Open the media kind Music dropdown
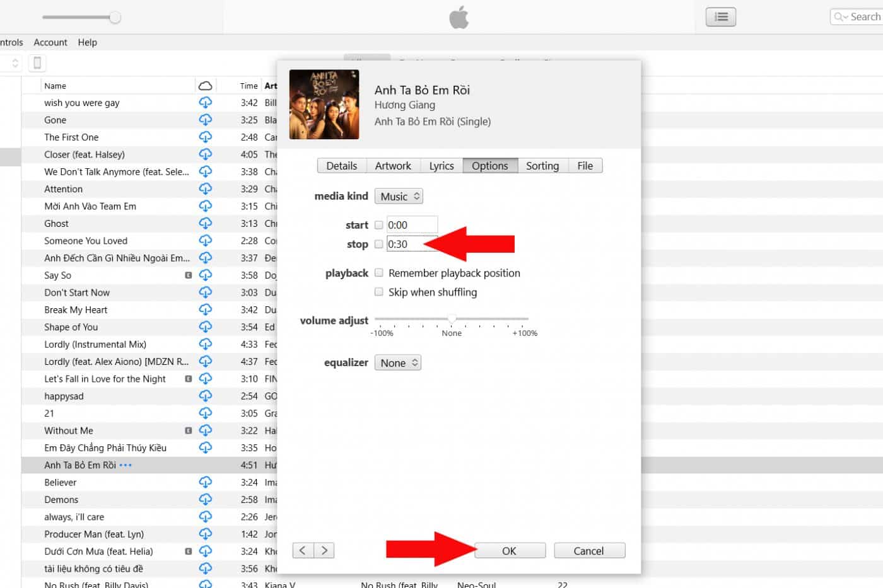This screenshot has height=588, width=883. 399,197
